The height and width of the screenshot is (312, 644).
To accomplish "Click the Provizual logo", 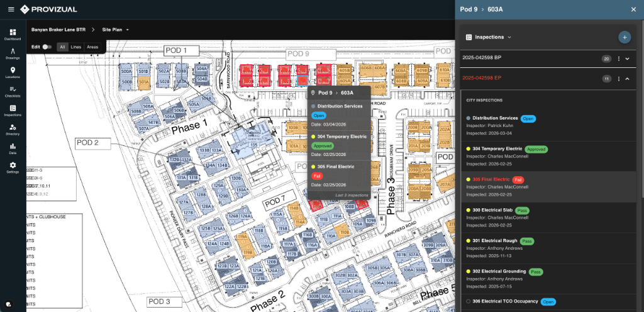I will click(48, 9).
